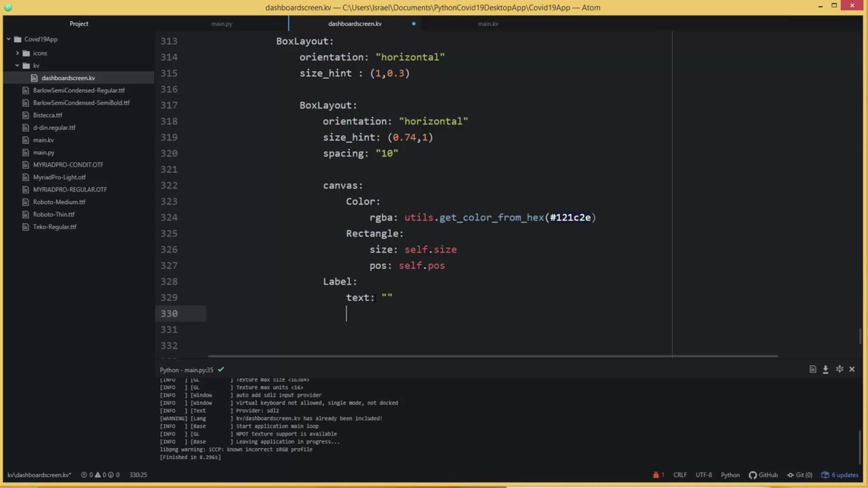The image size is (868, 488).
Task: Click the deprecation bug icon in status bar
Action: tap(655, 474)
